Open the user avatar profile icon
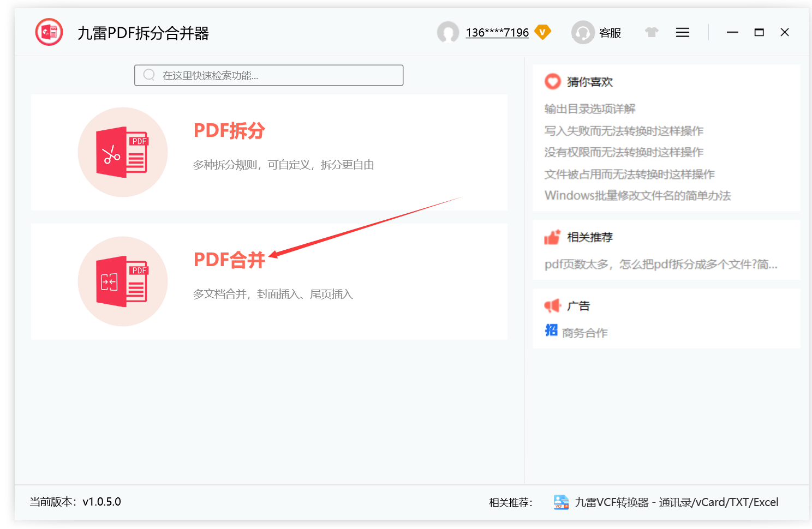 [448, 33]
